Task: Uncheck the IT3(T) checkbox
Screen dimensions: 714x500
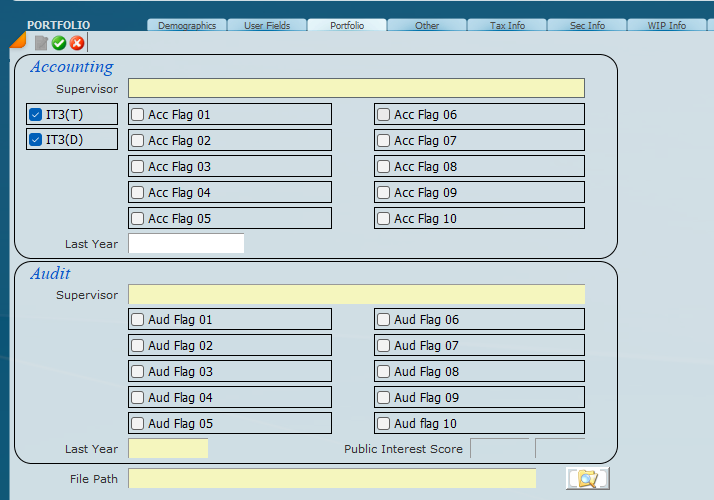Action: 36,114
